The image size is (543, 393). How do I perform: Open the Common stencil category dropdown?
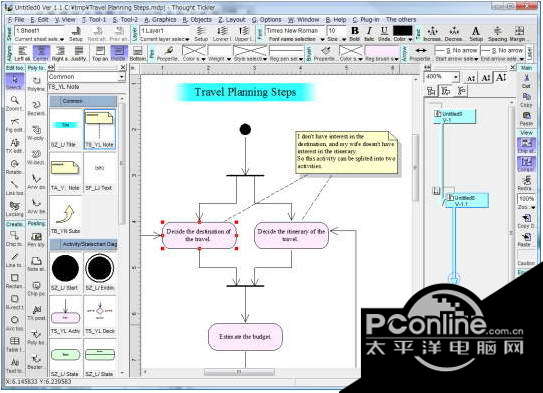click(x=121, y=77)
